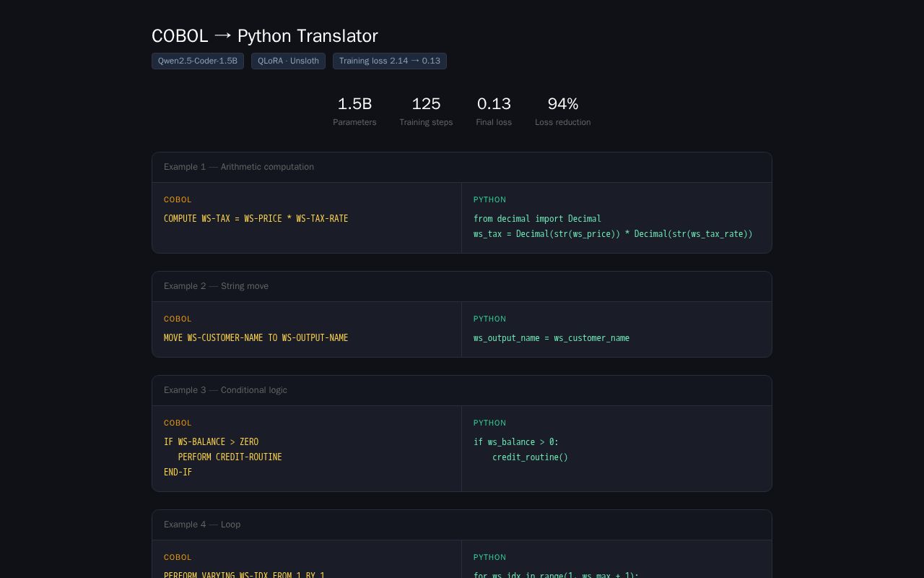Click the Final loss label

494,122
